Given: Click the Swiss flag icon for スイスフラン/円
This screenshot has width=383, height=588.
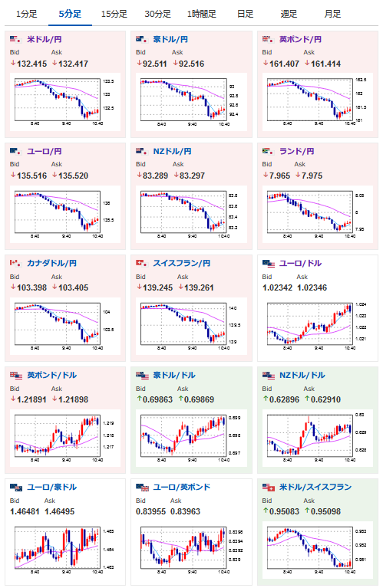Looking at the screenshot, I should coord(141,263).
